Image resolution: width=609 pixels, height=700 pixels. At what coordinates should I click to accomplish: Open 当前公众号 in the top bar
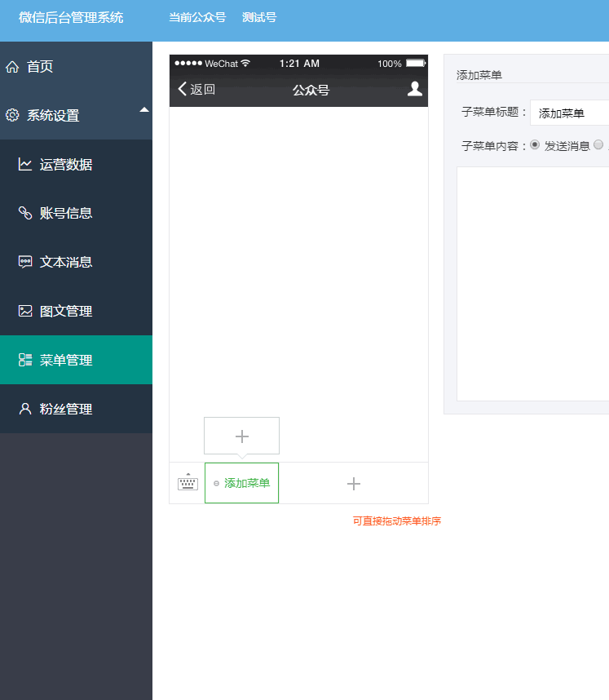click(x=197, y=17)
